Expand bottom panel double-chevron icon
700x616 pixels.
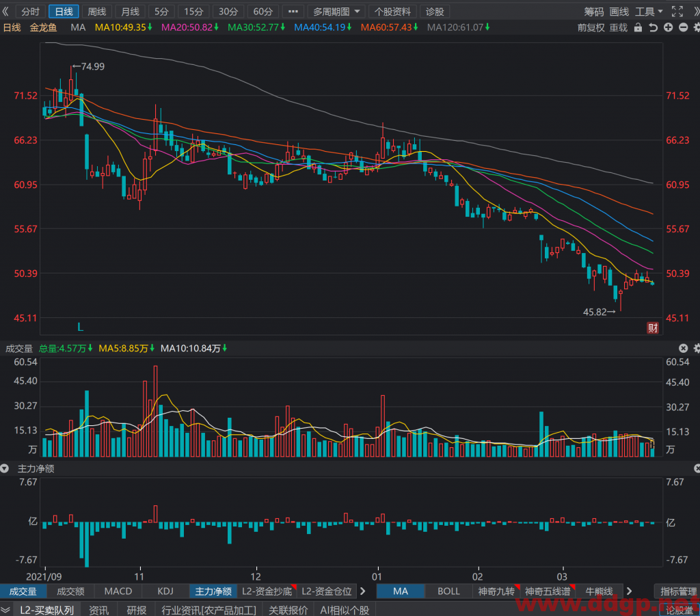(x=5, y=610)
